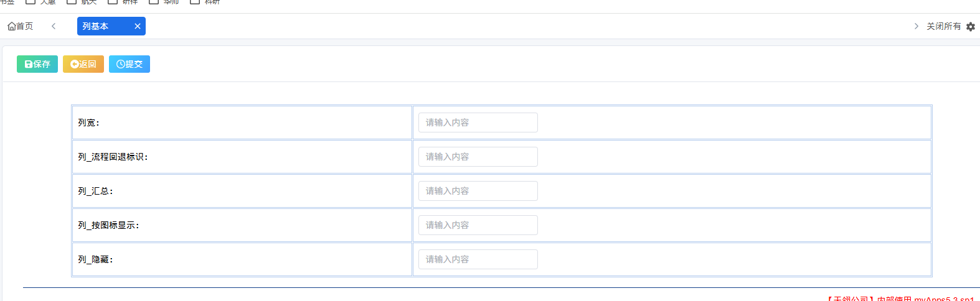Click the left tab-scroll chevron
The image size is (980, 301).
point(54,26)
